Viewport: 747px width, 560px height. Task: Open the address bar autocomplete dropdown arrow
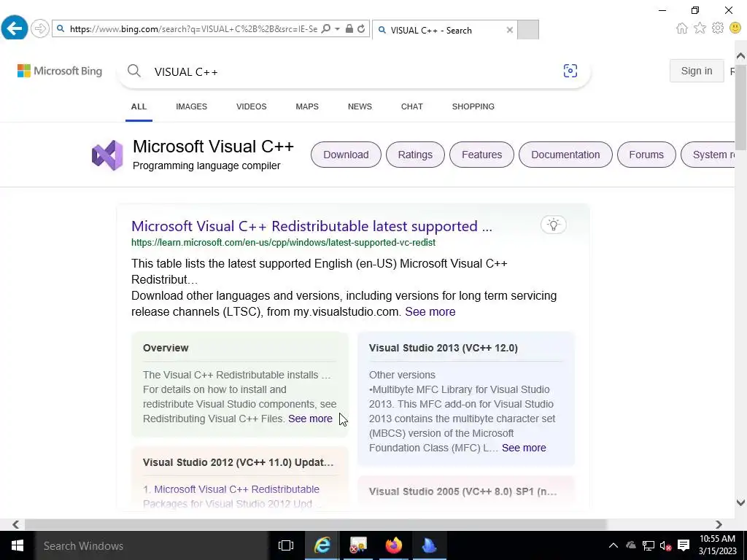pos(337,29)
